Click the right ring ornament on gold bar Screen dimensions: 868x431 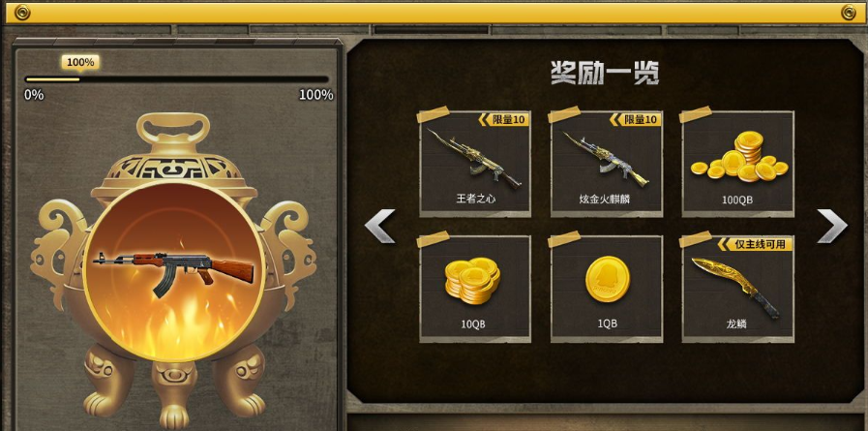click(x=848, y=13)
